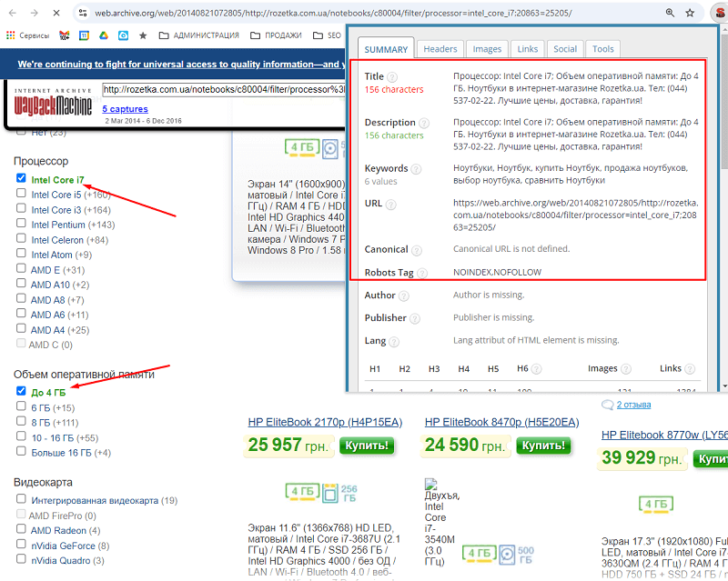Click the SEO panel vertical scrollbar thumb

tap(723, 102)
